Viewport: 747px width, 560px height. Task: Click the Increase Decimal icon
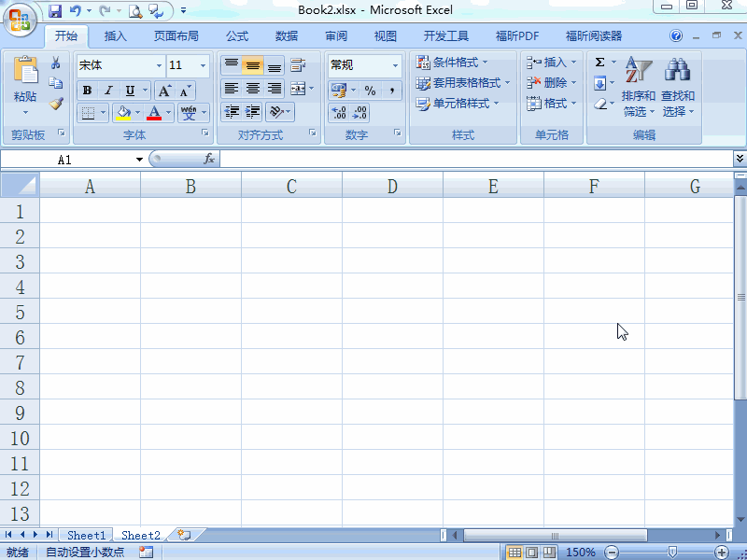click(338, 112)
